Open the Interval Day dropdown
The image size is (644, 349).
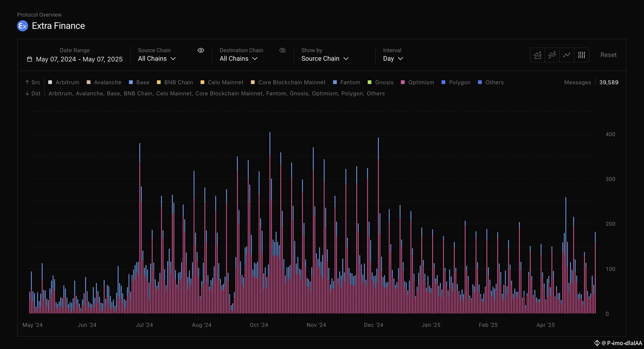point(393,58)
